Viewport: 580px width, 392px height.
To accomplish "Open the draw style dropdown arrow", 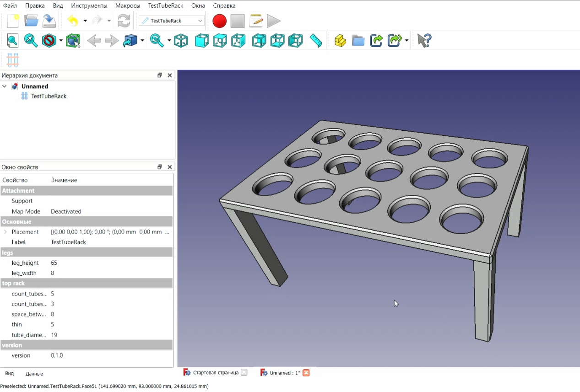I will [61, 41].
